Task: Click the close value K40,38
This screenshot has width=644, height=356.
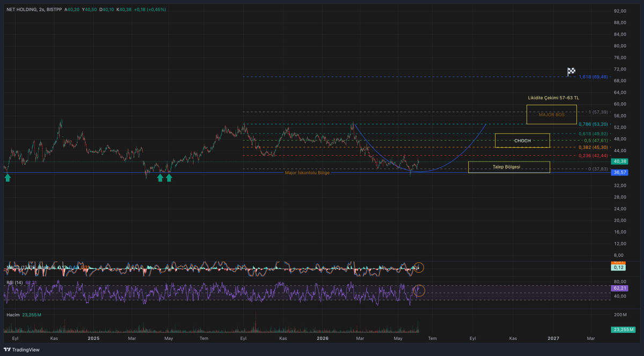Action: (x=124, y=9)
